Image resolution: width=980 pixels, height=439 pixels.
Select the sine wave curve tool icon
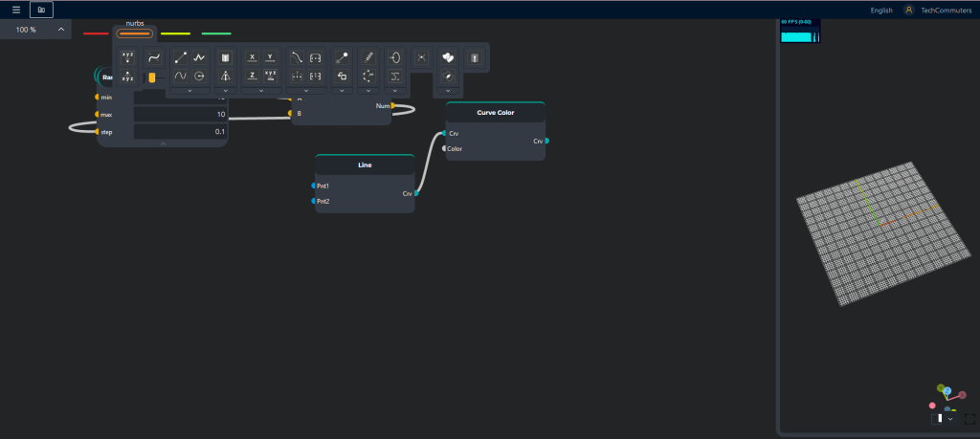[181, 77]
